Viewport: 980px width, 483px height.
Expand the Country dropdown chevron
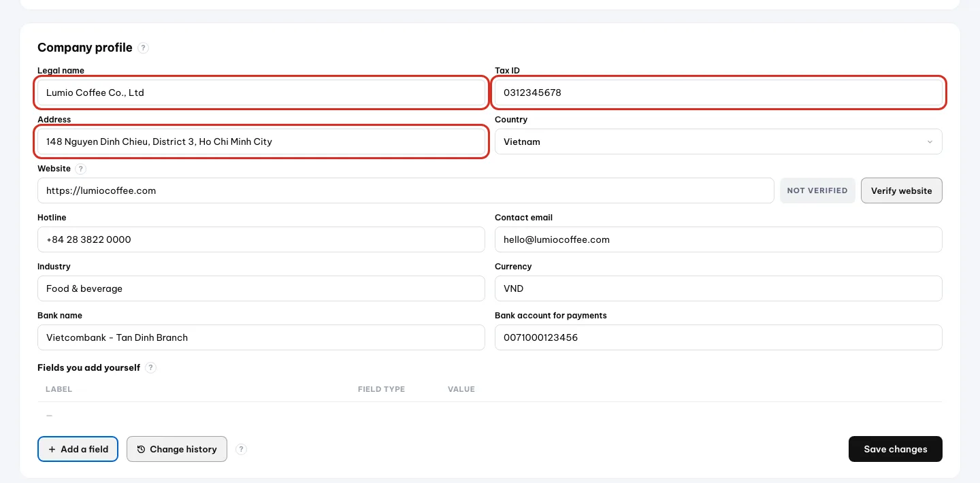930,141
